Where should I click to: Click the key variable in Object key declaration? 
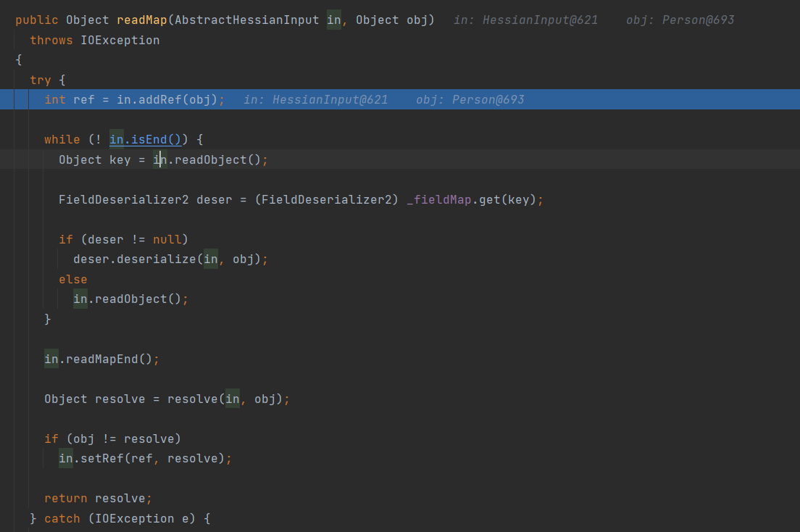(120, 159)
